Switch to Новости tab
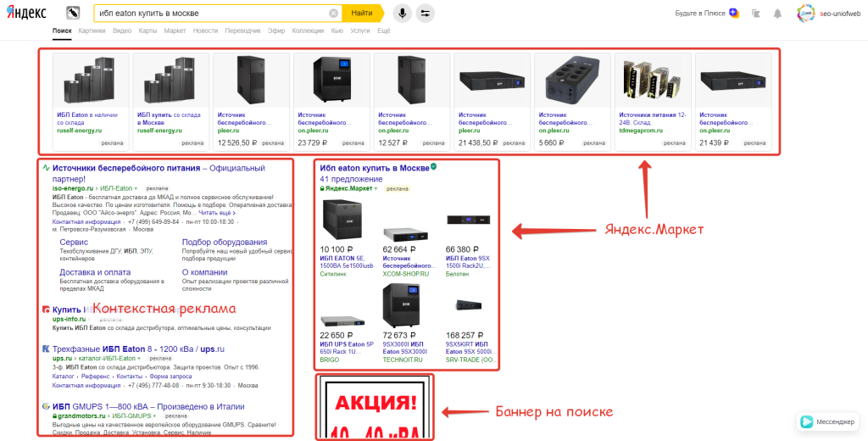The image size is (868, 441). (x=205, y=31)
